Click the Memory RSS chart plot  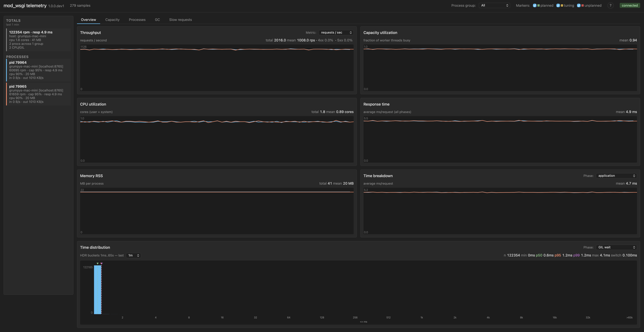point(217,211)
